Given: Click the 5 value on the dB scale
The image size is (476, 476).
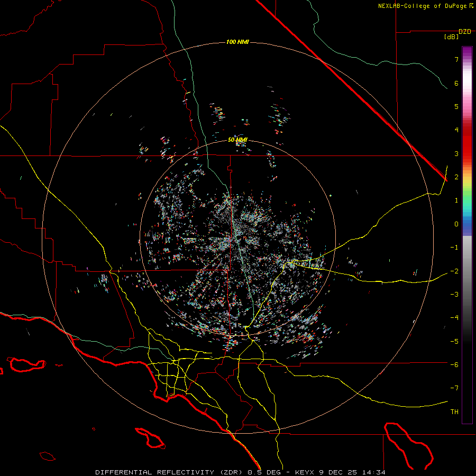Looking at the screenshot, I should (455, 106).
